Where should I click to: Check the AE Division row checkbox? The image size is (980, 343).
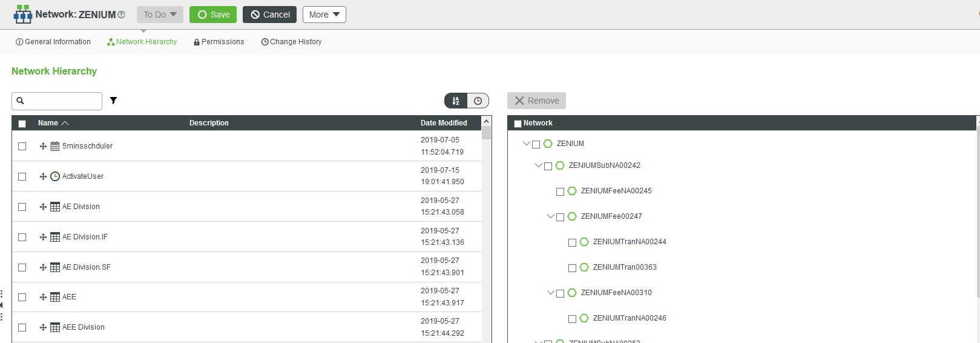pos(22,207)
